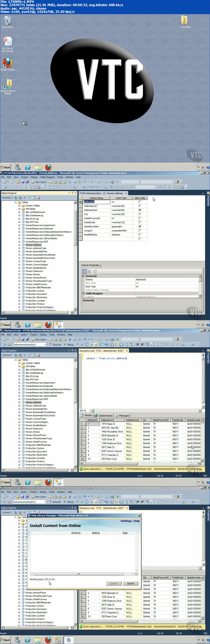This screenshot has width=210, height=644.
Task: Click the Firefox taskbar icon on the VTC desktop frame
Action: (48, 167)
